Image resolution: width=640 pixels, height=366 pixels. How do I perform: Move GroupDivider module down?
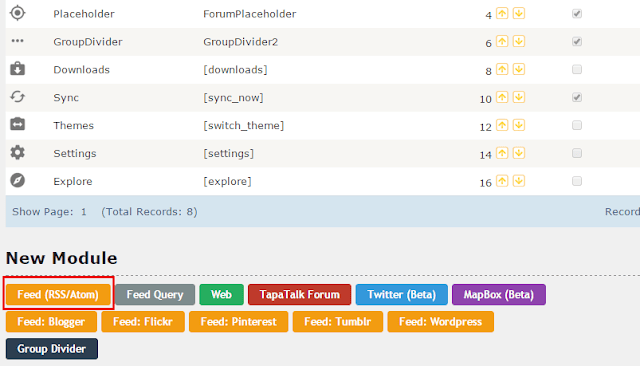519,41
